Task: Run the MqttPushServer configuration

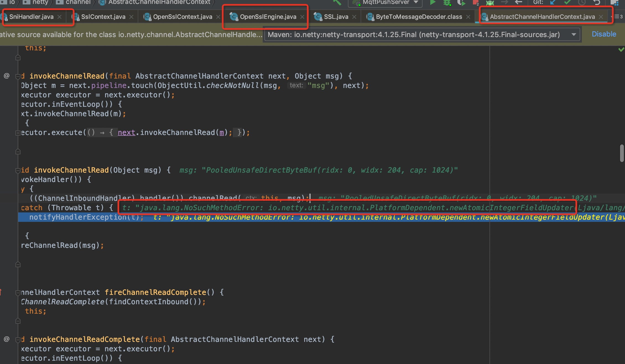Action: [433, 3]
